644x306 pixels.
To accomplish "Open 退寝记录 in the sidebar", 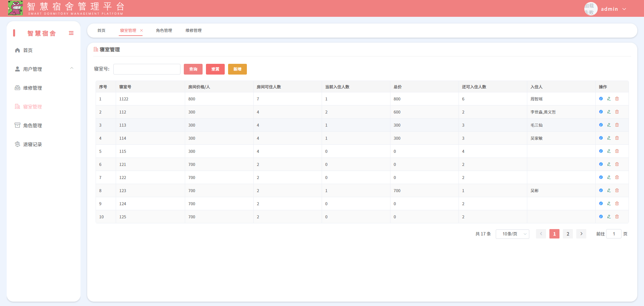I will pyautogui.click(x=33, y=144).
